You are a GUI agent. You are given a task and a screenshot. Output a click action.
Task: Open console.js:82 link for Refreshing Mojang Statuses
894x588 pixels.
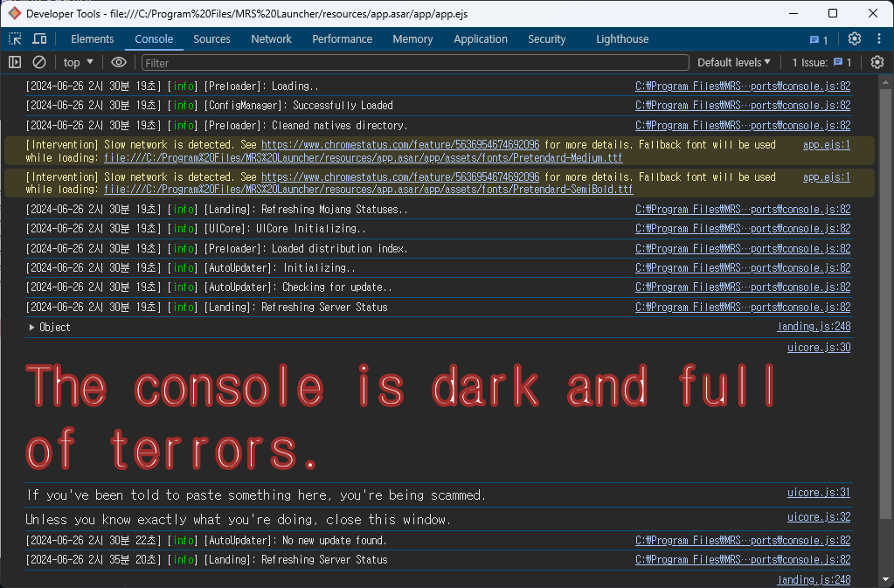(x=743, y=210)
